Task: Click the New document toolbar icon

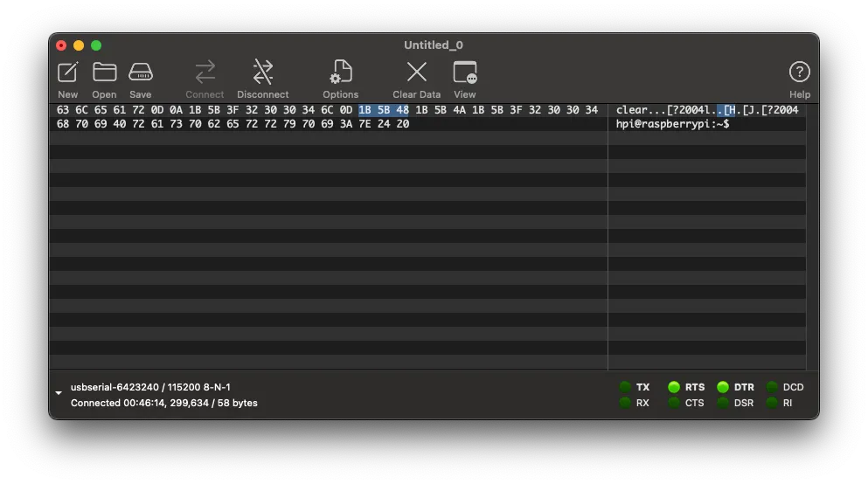Action: [67, 73]
